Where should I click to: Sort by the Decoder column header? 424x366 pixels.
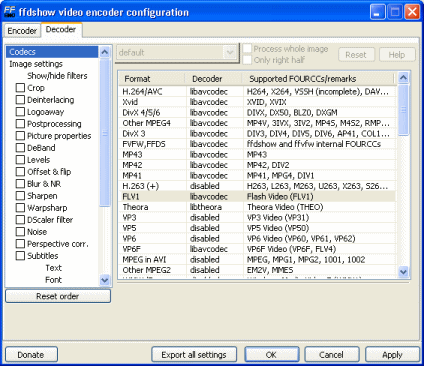coord(214,79)
